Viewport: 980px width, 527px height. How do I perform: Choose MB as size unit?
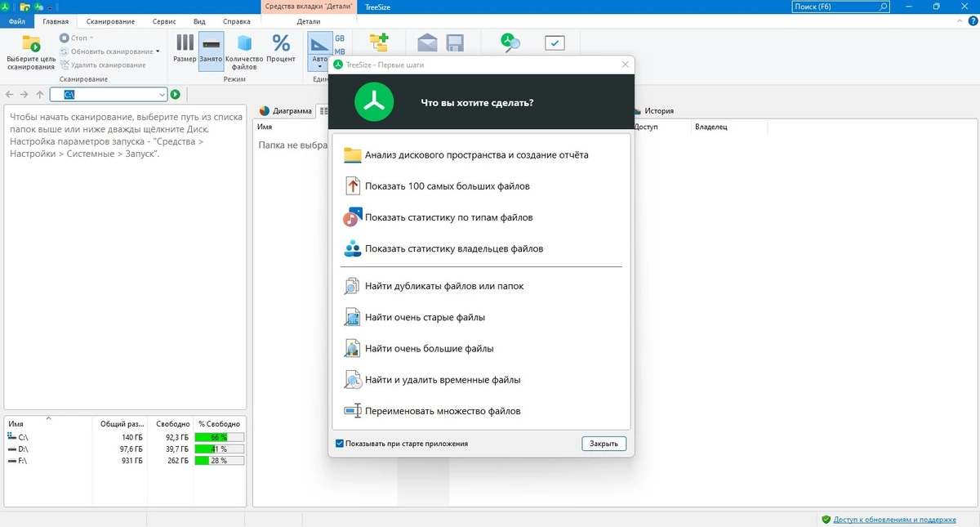click(x=340, y=51)
